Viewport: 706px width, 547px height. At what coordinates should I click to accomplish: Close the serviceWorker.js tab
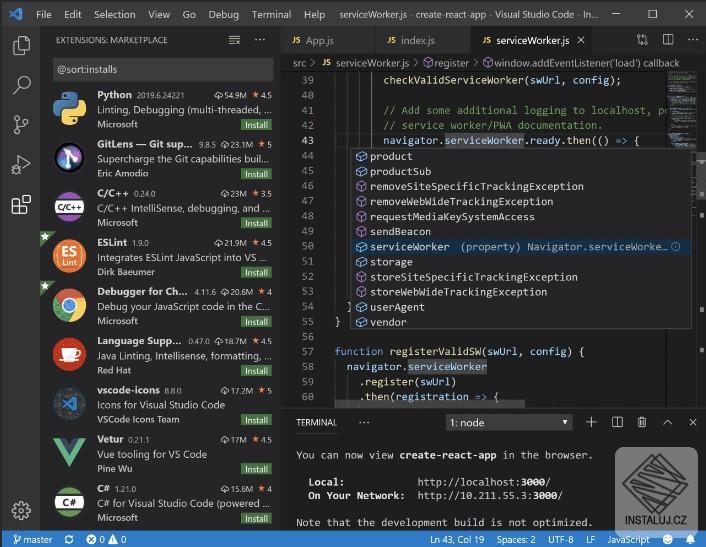click(x=581, y=41)
